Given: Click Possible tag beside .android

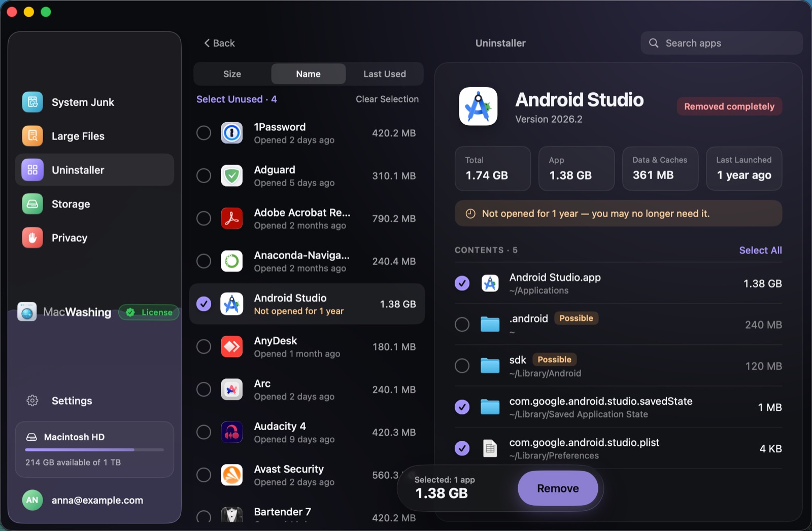Looking at the screenshot, I should click(576, 318).
